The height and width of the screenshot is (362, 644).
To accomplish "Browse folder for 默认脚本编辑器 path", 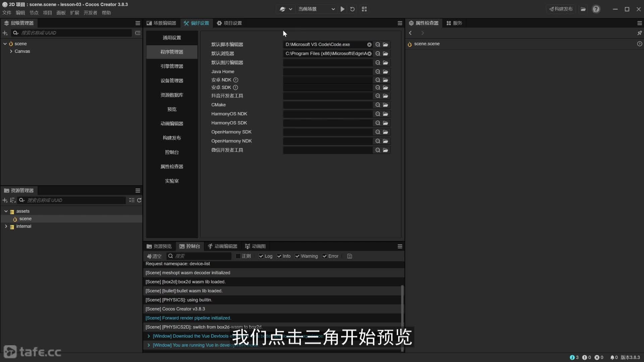I will pos(385,45).
